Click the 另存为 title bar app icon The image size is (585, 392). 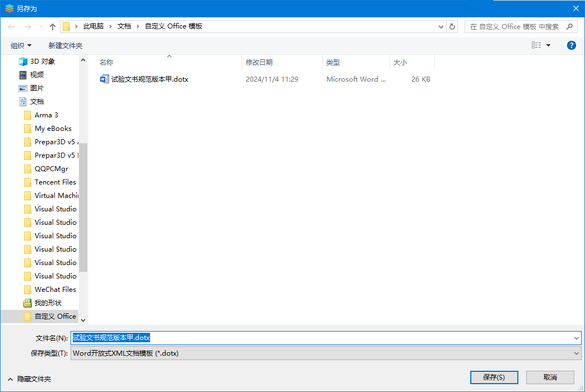click(10, 8)
